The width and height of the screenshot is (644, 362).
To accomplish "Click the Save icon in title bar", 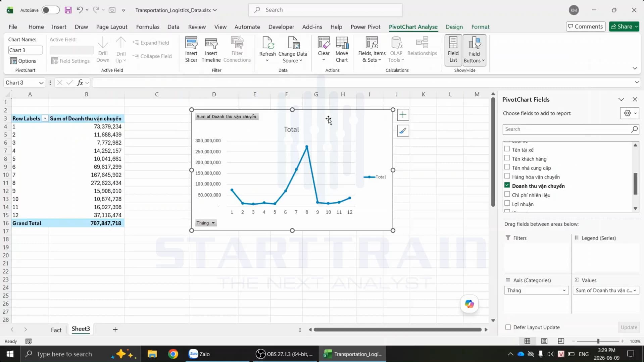I will click(x=68, y=10).
